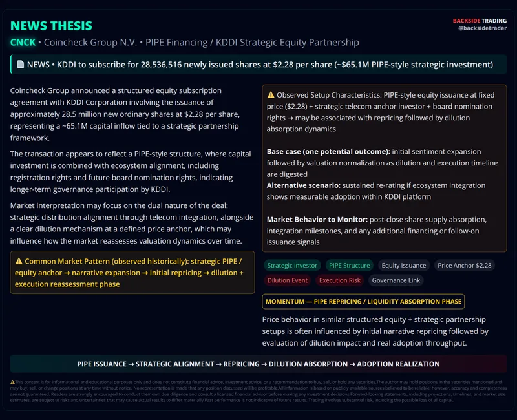Click 'Coincheck Group N.V.' in the subtitle
The height and width of the screenshot is (420, 517).
tap(90, 42)
